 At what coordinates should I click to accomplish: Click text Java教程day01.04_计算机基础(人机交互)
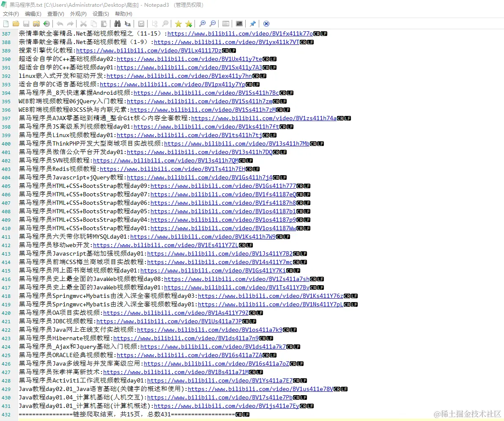81,398
